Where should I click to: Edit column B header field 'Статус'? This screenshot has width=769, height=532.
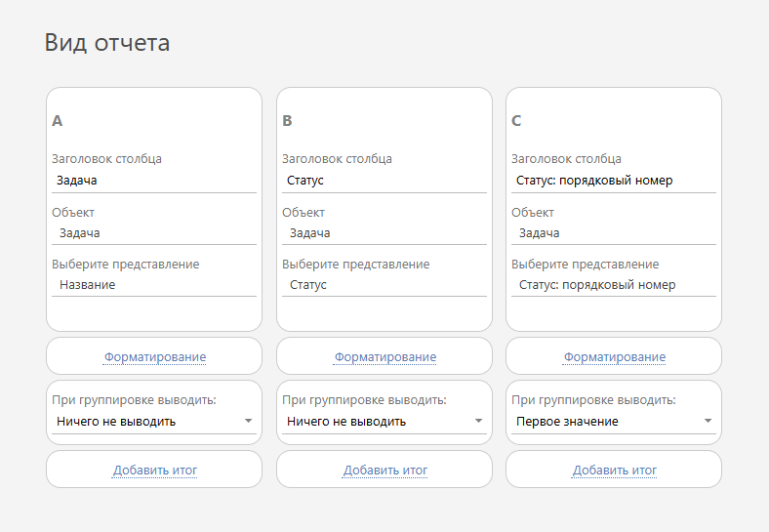pyautogui.click(x=384, y=181)
